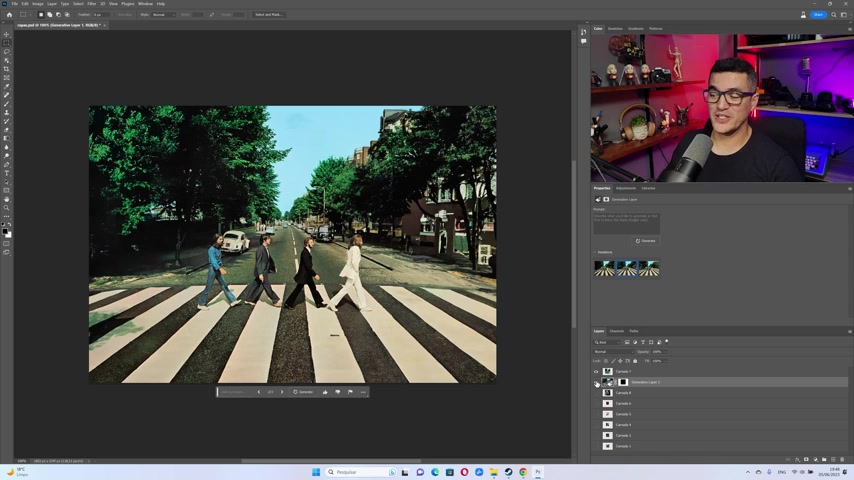Open the Opacity value dropdown
Viewport: 854px width, 480px height.
click(666, 351)
